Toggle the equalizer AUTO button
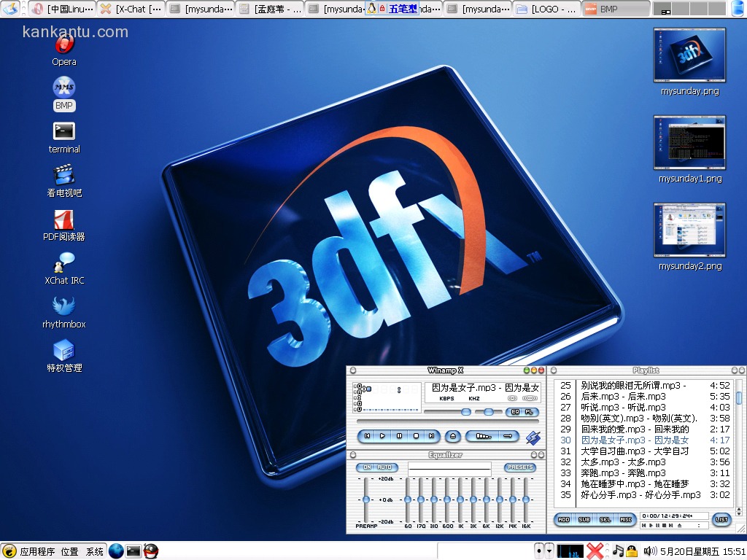 point(385,467)
